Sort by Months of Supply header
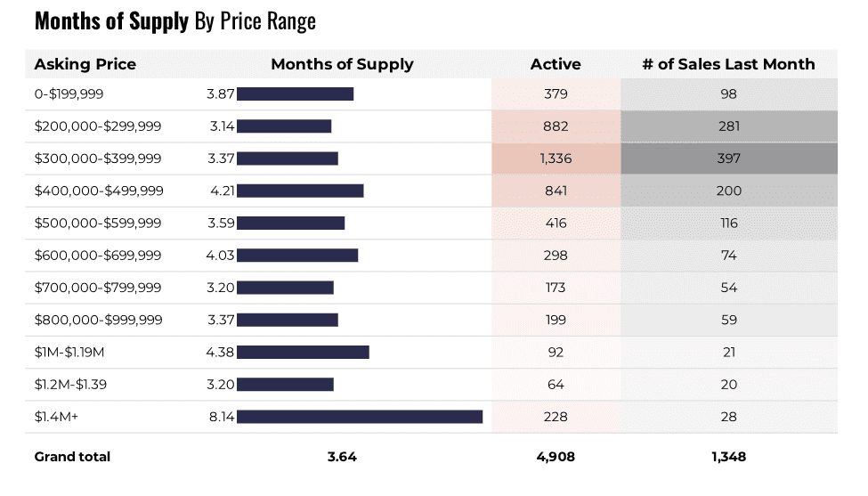 [x=342, y=64]
